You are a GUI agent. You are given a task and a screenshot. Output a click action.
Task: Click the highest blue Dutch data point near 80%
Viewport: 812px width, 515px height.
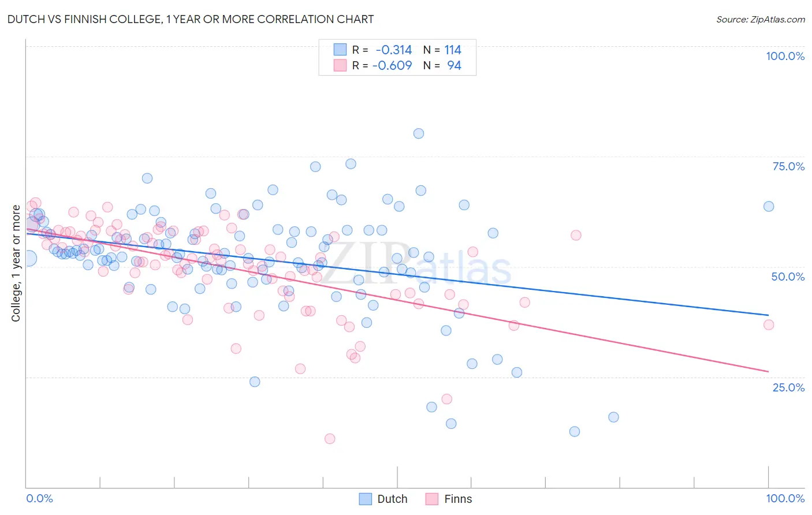[x=419, y=133]
